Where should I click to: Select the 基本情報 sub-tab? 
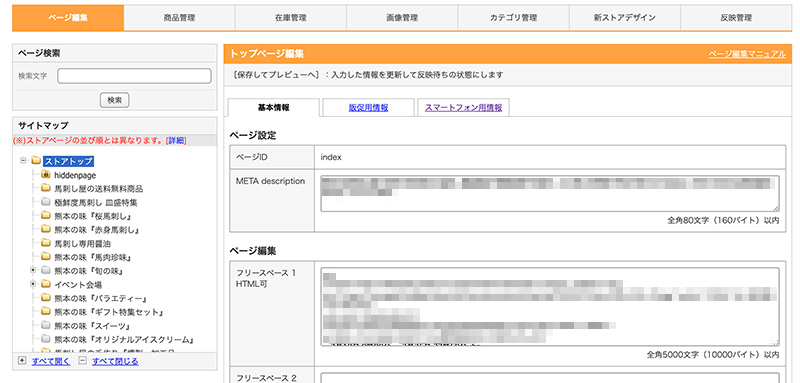point(273,108)
